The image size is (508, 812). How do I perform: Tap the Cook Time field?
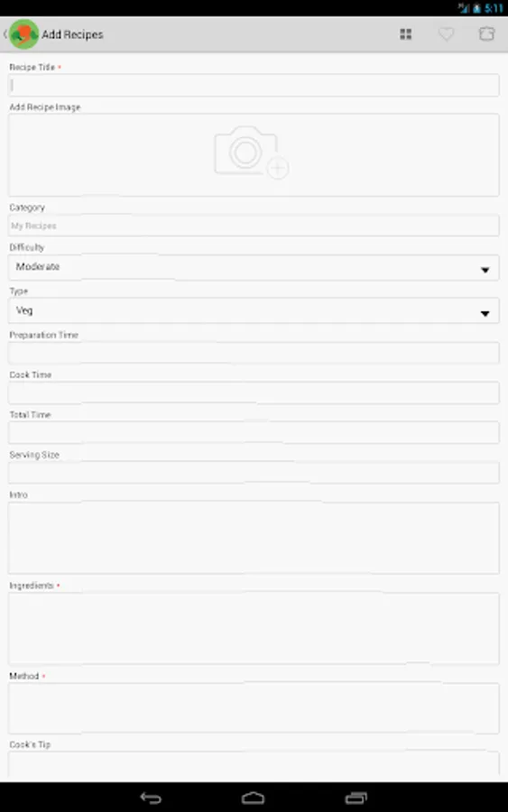point(254,392)
